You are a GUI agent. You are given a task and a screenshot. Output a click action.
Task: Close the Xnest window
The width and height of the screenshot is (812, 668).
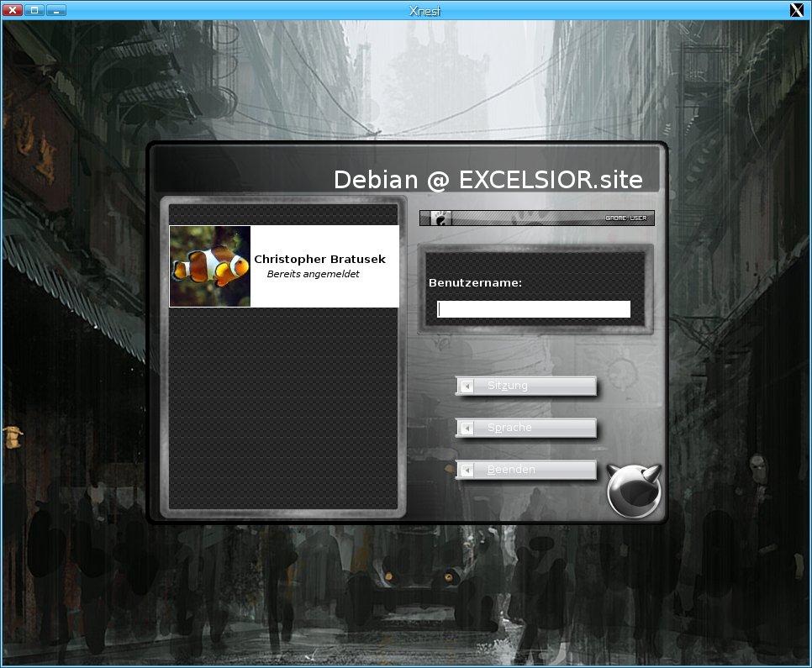click(13, 10)
